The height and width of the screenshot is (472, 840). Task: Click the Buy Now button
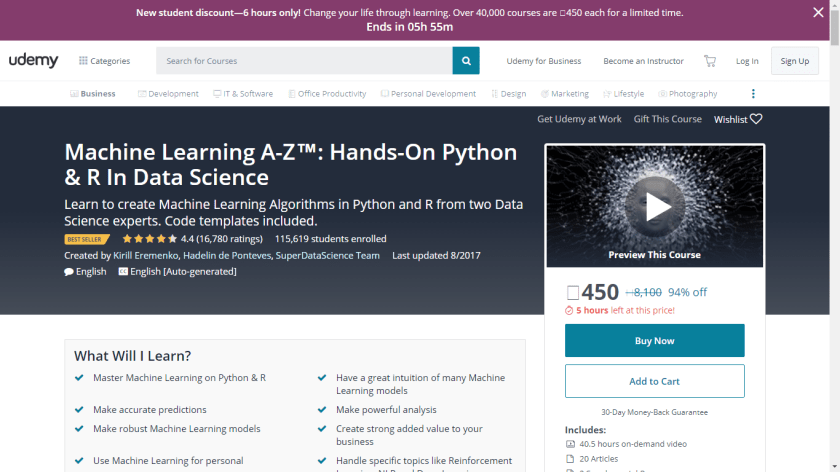(x=654, y=341)
